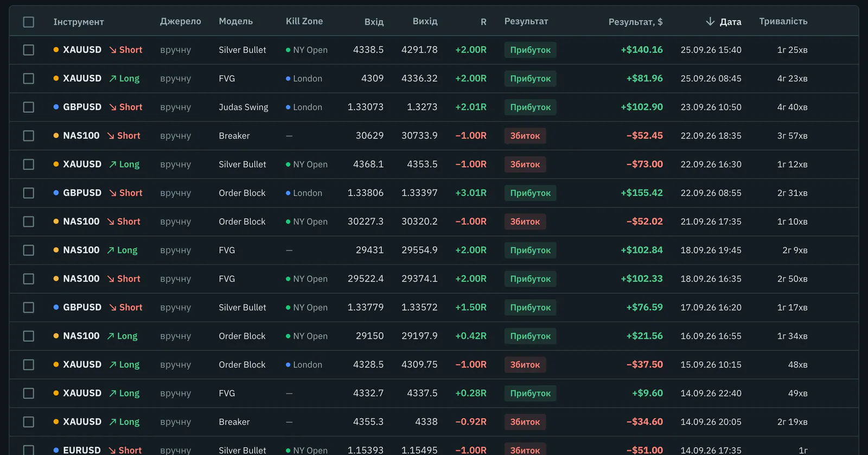The height and width of the screenshot is (455, 868).
Task: Click the +$140.16 result value
Action: click(x=642, y=50)
